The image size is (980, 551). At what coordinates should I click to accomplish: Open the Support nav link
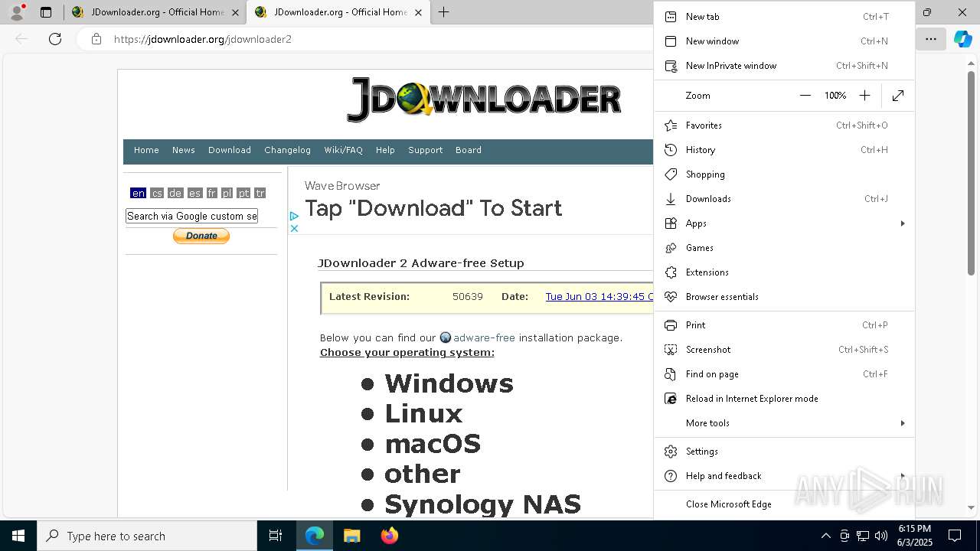[425, 150]
